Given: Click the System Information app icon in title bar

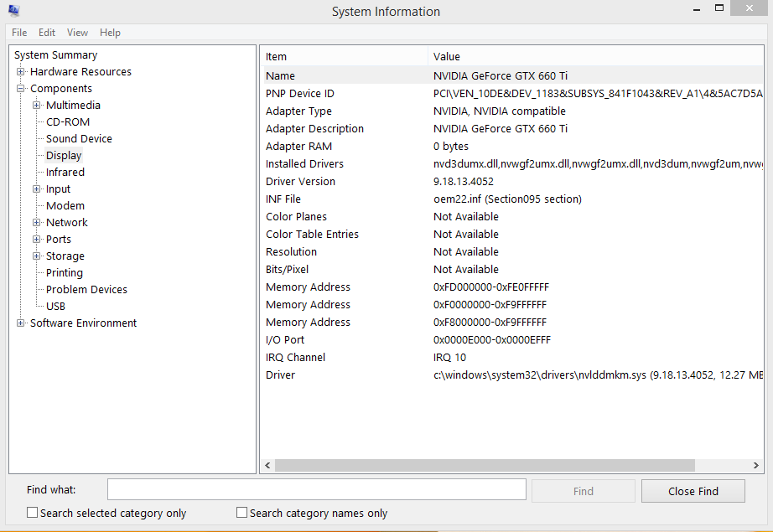Looking at the screenshot, I should click(x=13, y=10).
